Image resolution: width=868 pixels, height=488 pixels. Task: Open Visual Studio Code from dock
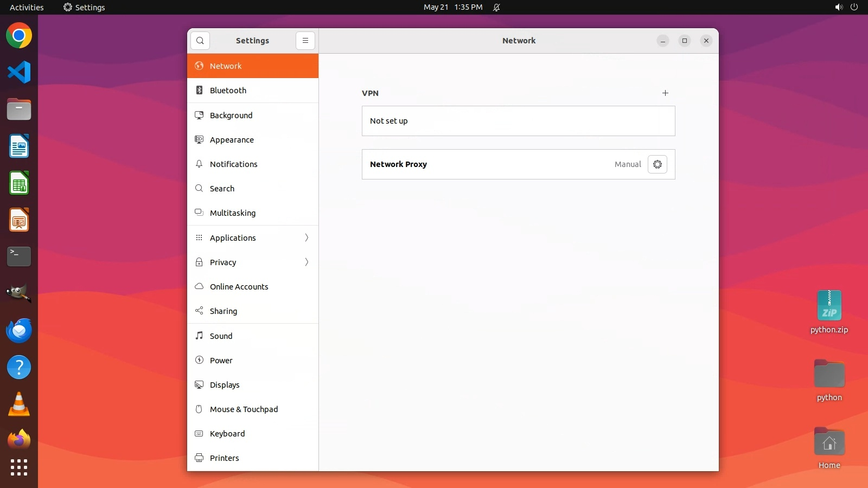point(19,73)
